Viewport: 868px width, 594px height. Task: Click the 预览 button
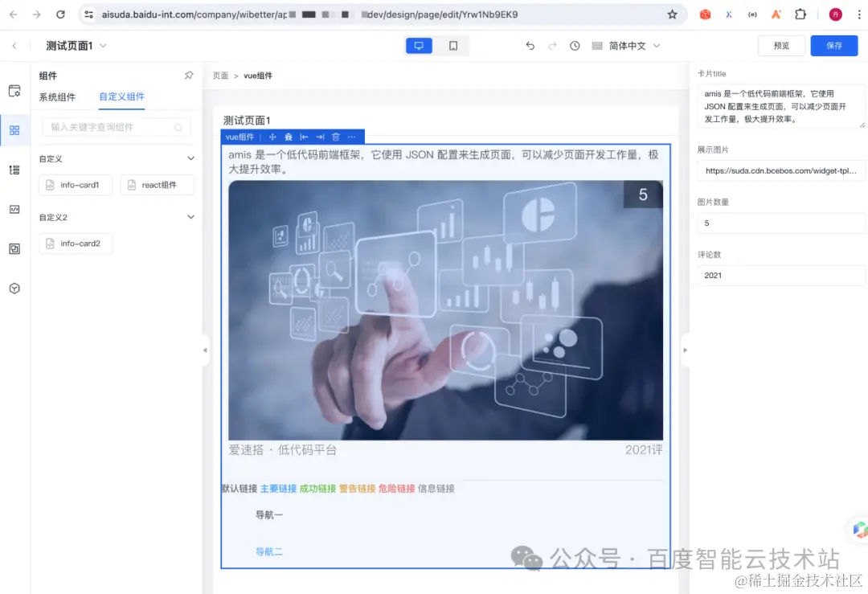coord(781,46)
